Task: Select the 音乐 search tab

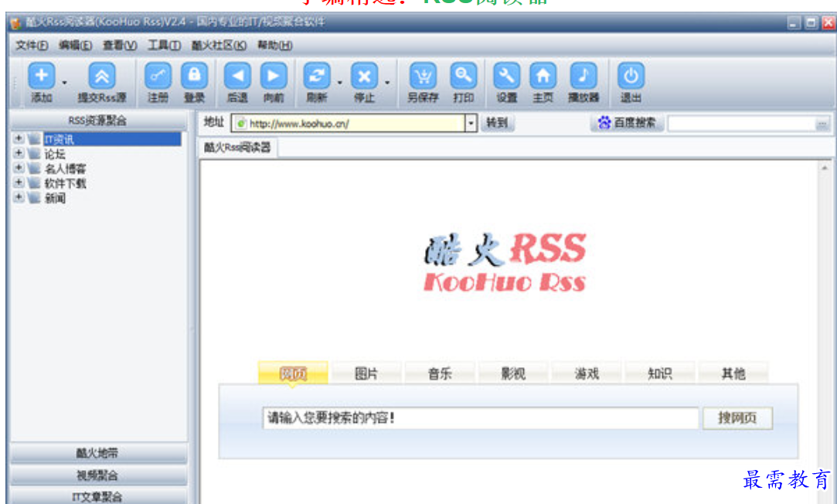Action: tap(440, 373)
